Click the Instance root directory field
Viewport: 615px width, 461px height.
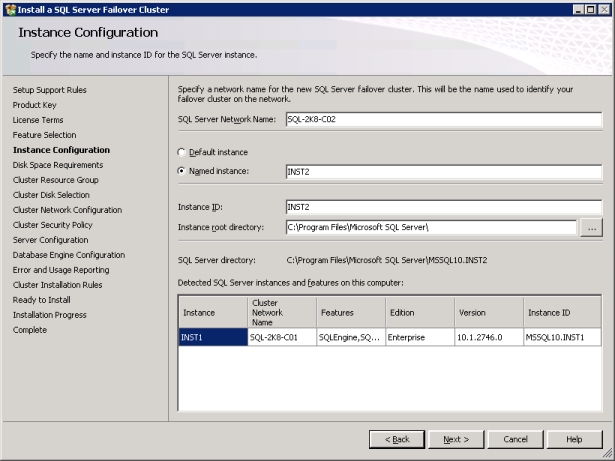click(x=431, y=228)
